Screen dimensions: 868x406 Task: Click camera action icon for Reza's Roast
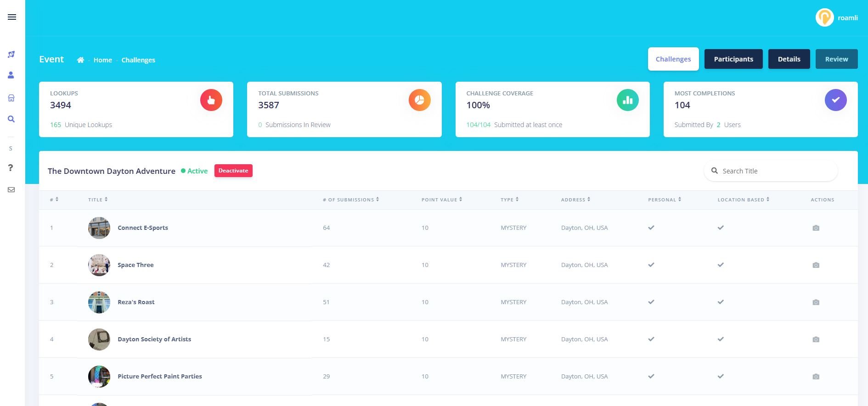tap(816, 302)
